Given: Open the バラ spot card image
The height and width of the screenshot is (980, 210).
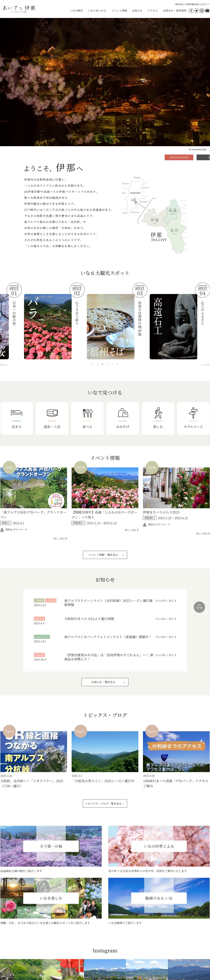Looking at the screenshot, I should tap(48, 326).
